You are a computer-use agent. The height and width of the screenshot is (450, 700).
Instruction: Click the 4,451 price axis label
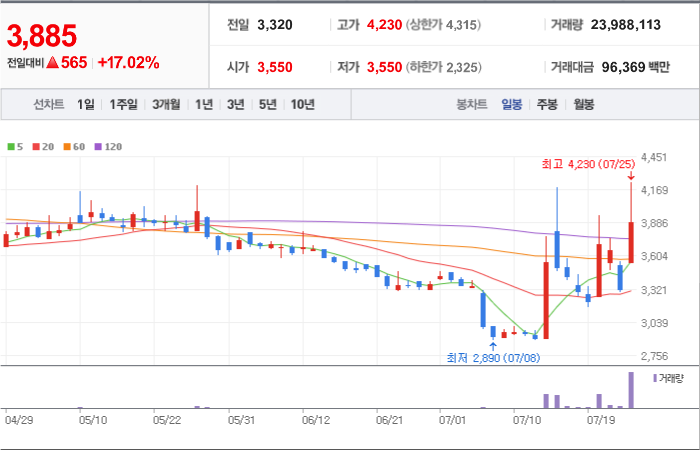tap(654, 157)
